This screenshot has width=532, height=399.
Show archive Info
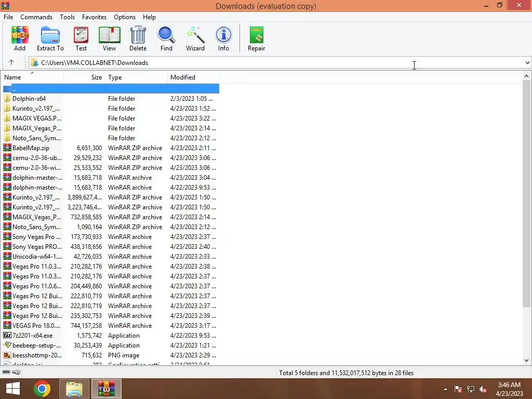(x=223, y=38)
